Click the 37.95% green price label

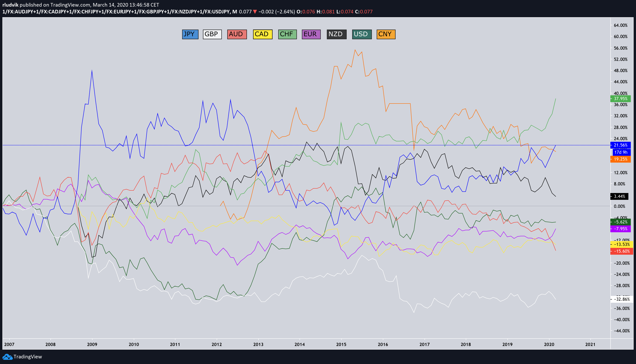click(x=620, y=99)
